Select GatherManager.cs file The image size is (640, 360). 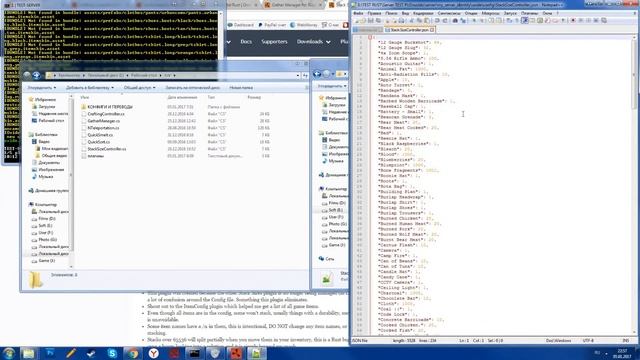pos(103,121)
